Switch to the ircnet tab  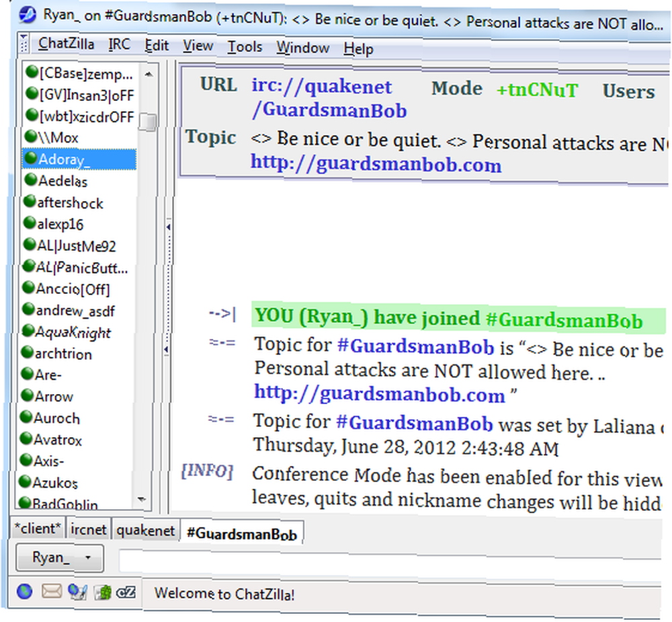[88, 529]
